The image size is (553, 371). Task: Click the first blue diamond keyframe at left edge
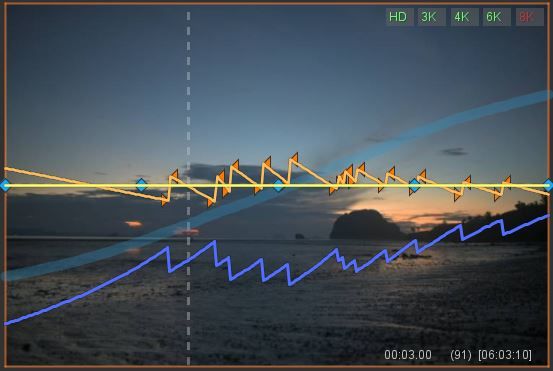5,185
